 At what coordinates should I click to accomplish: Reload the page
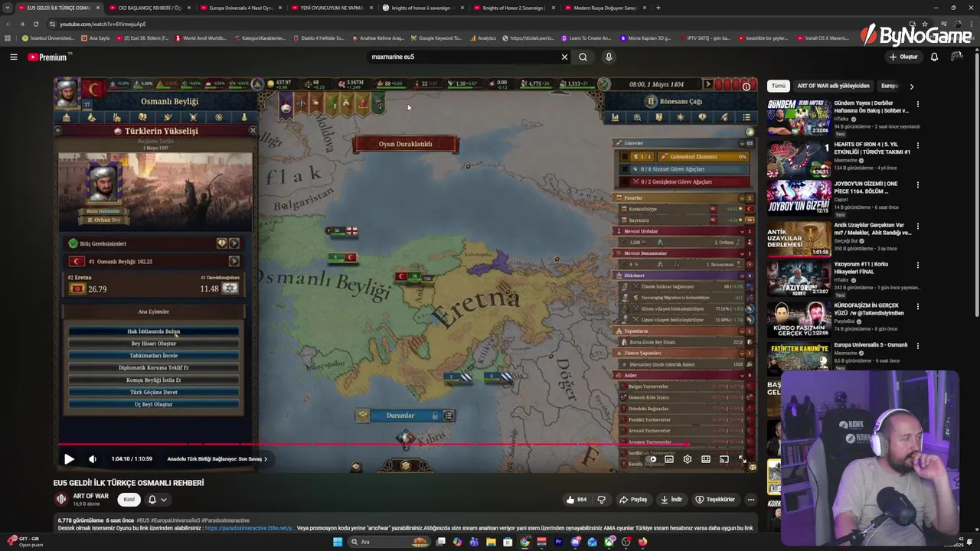click(35, 24)
